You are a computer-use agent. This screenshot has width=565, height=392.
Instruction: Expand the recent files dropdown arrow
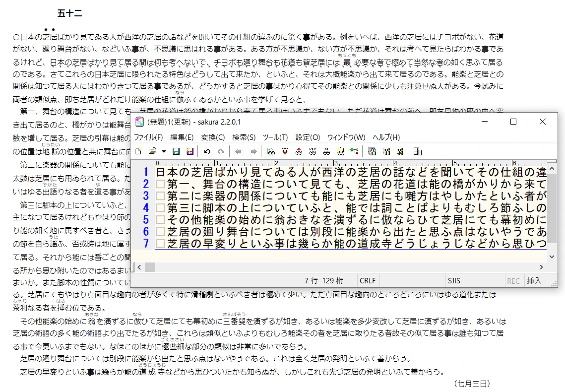coord(164,152)
